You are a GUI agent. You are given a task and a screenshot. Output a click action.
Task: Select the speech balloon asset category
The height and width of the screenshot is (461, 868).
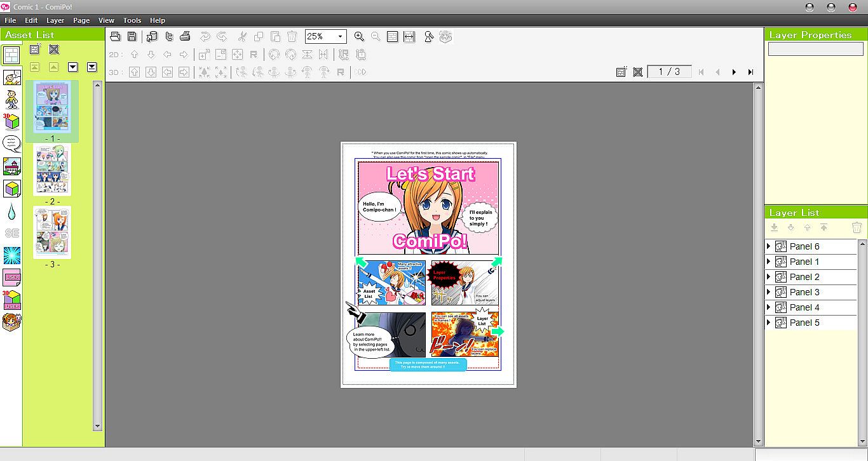point(11,144)
